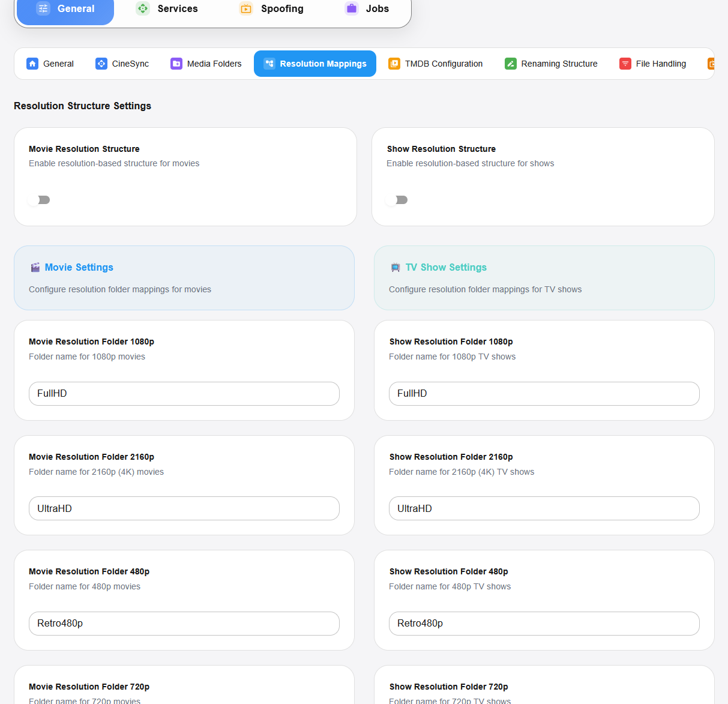Open the Renaming Structure tab
728x704 pixels.
[x=559, y=64]
